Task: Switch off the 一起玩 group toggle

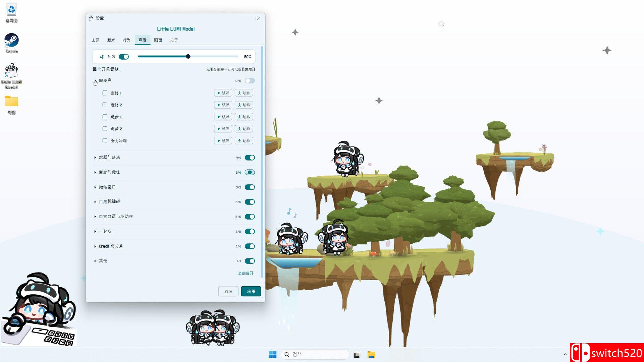Action: click(250, 231)
